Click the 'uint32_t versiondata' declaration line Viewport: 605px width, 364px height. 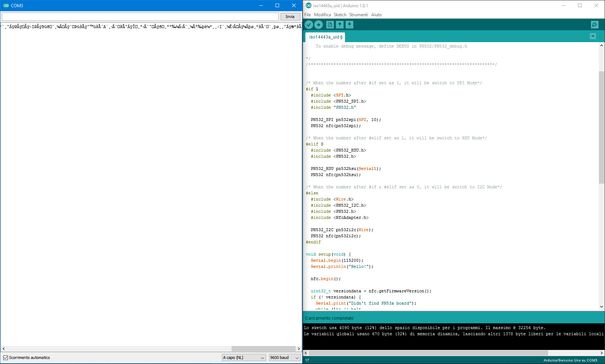pos(371,291)
